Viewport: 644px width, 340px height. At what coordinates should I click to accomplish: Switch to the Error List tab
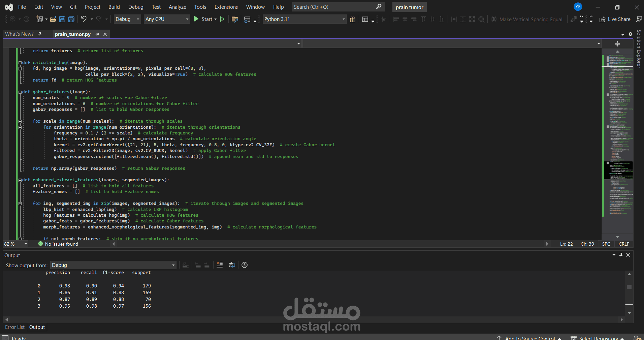pyautogui.click(x=15, y=327)
